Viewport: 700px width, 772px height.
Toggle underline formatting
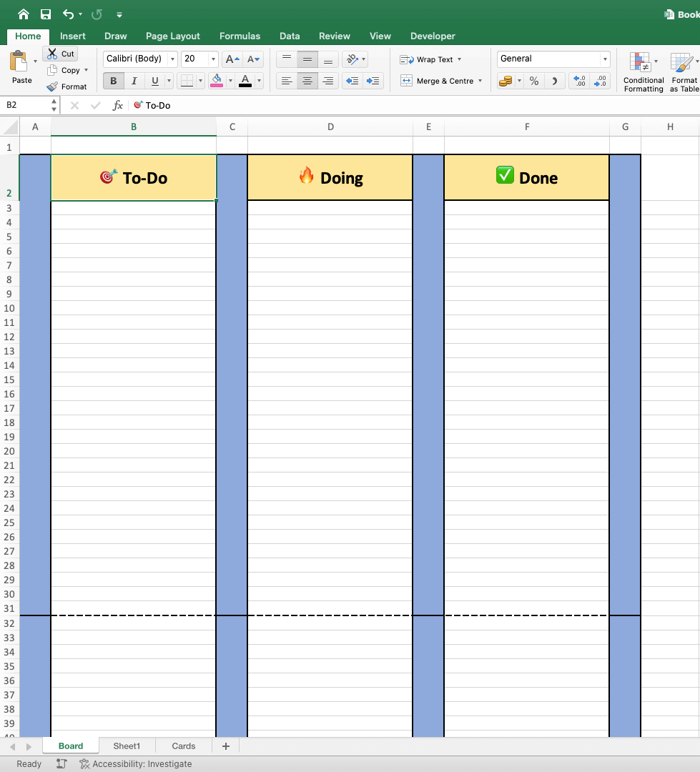pos(154,81)
